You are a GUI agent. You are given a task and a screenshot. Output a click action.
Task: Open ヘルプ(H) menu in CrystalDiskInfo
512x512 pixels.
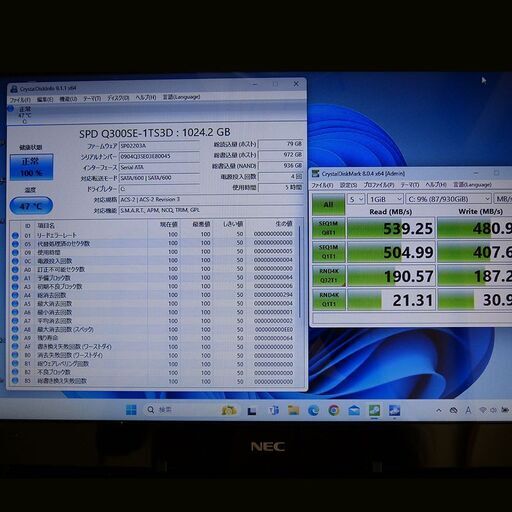146,97
